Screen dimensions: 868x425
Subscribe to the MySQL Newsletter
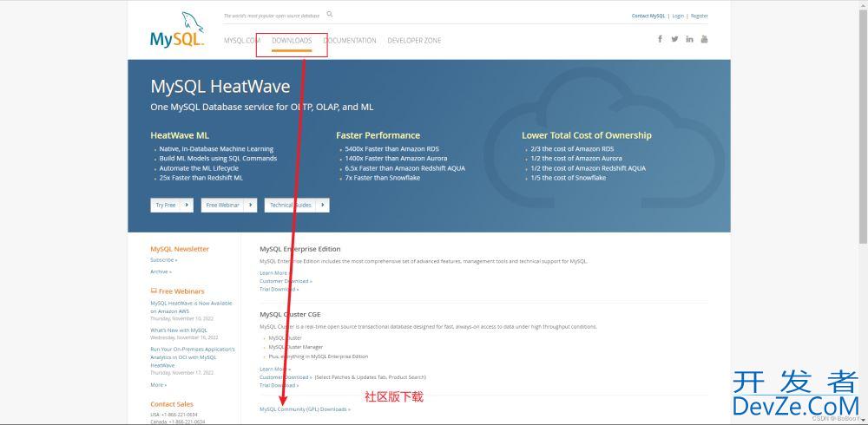tap(164, 259)
